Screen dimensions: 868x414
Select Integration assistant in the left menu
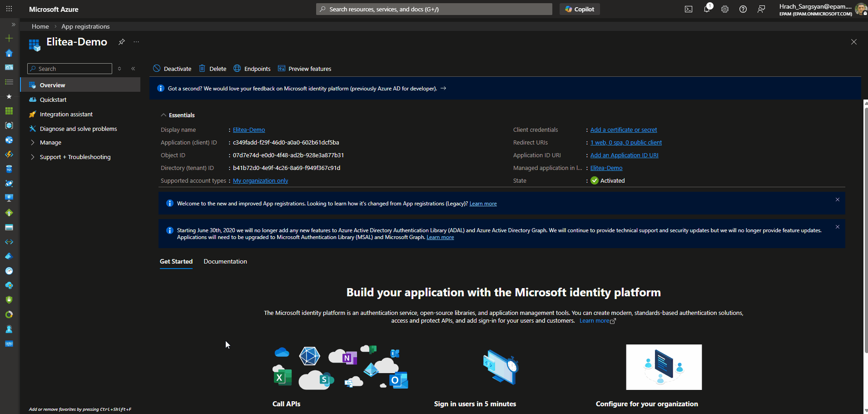[66, 114]
